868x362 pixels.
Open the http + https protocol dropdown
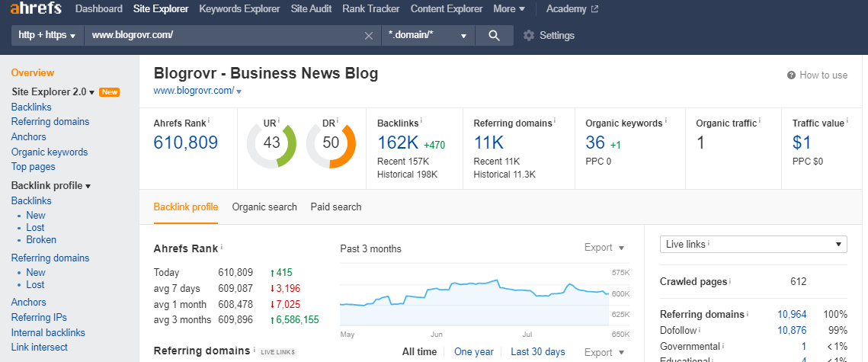click(x=47, y=35)
